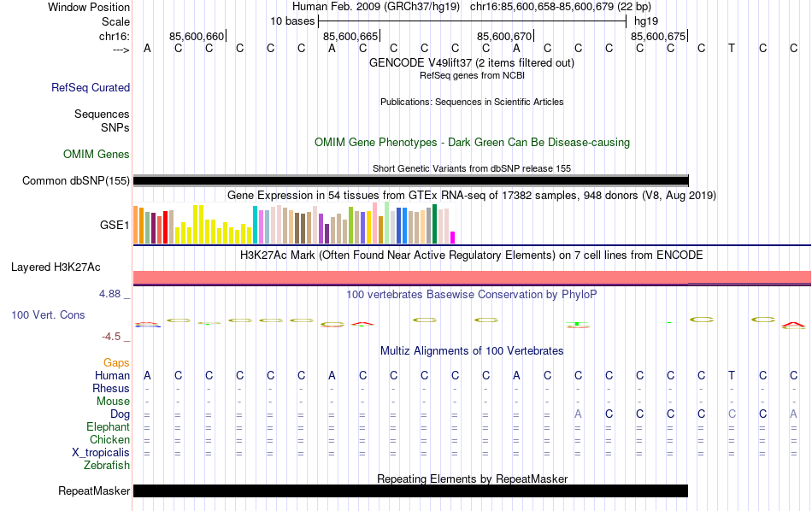Click the RefSeq Curated track label

tap(91, 87)
